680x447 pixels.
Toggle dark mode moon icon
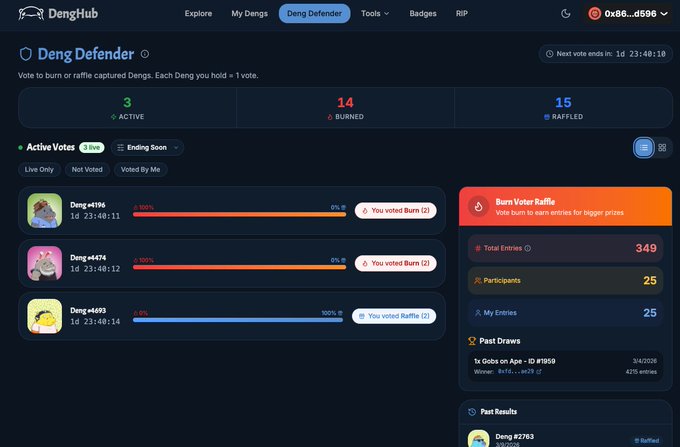566,13
